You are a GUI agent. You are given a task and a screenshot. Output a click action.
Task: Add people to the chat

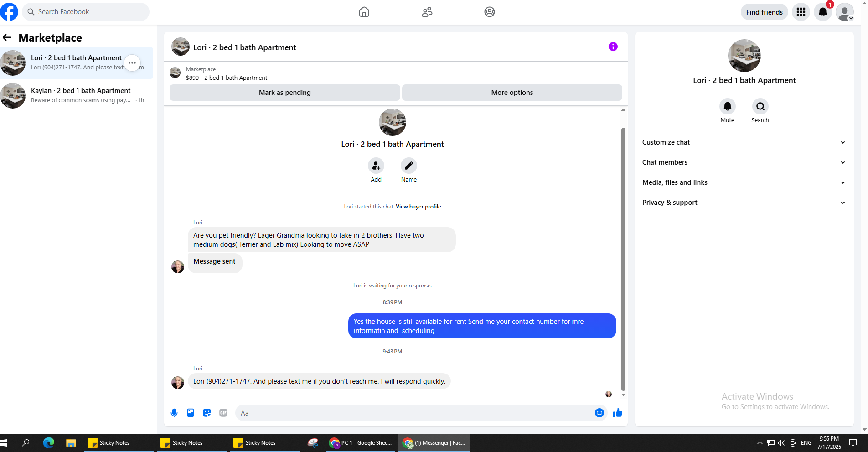376,166
